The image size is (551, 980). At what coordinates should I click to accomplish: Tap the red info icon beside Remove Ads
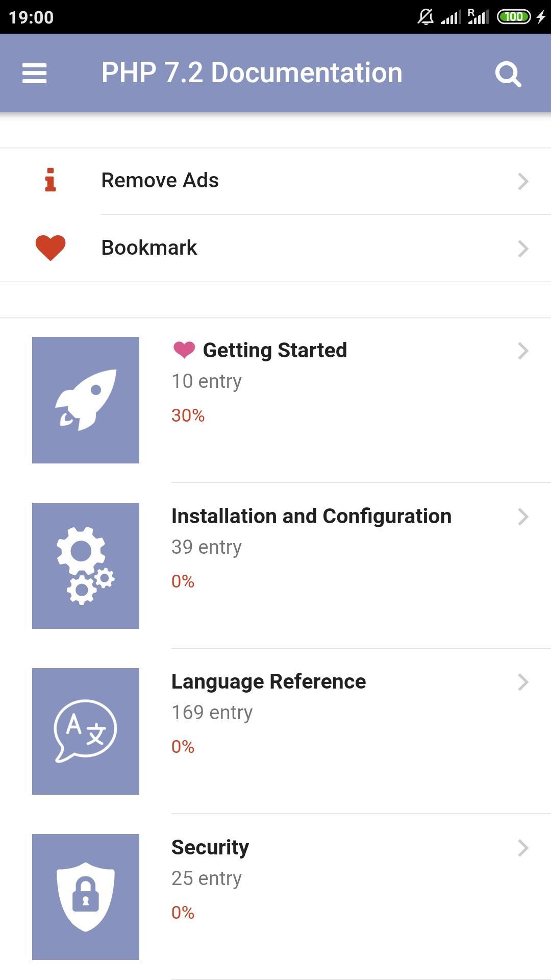tap(50, 180)
